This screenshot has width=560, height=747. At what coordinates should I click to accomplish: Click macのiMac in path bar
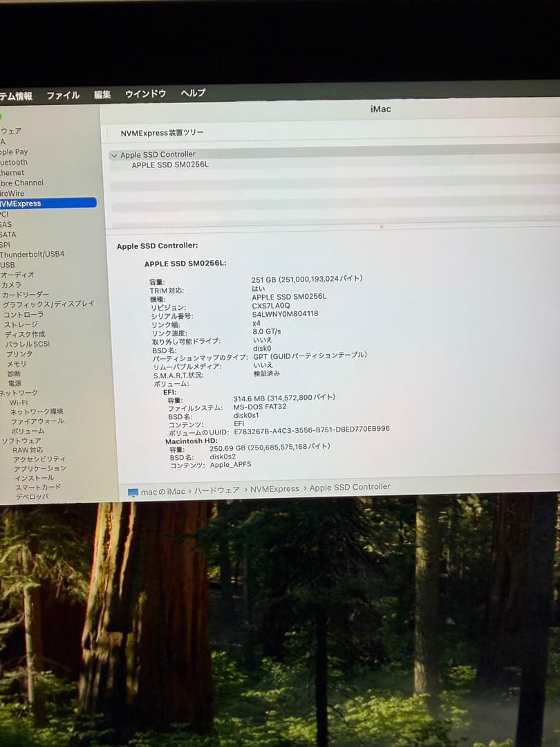tap(163, 491)
